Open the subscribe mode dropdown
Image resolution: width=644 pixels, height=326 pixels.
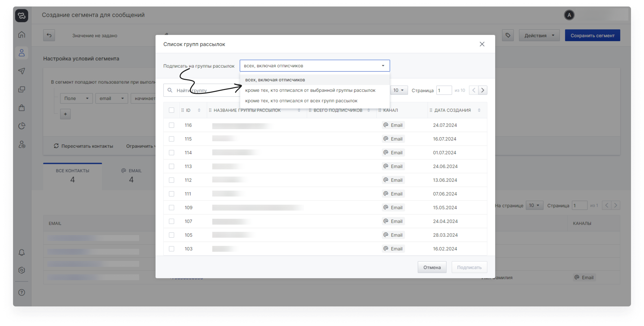coord(315,66)
